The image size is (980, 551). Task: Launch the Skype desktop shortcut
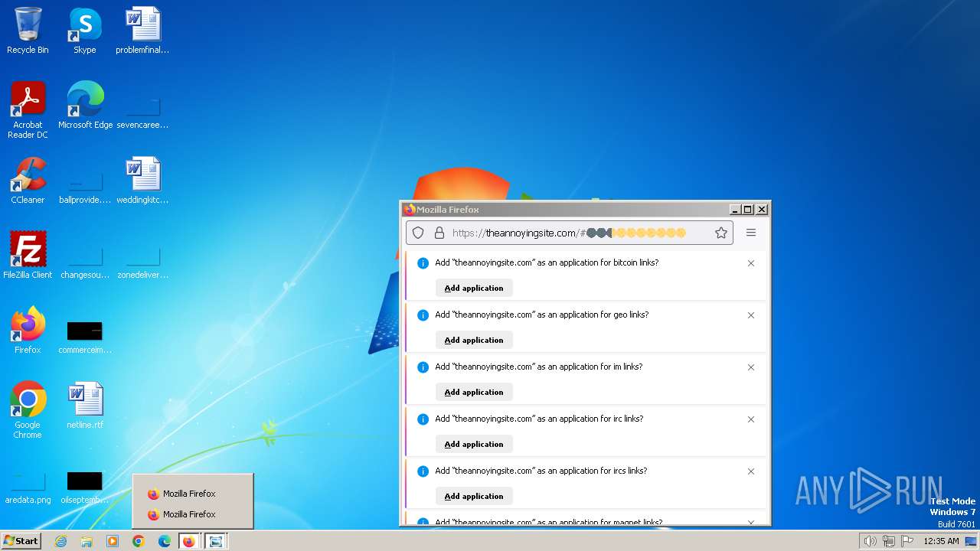(x=84, y=31)
